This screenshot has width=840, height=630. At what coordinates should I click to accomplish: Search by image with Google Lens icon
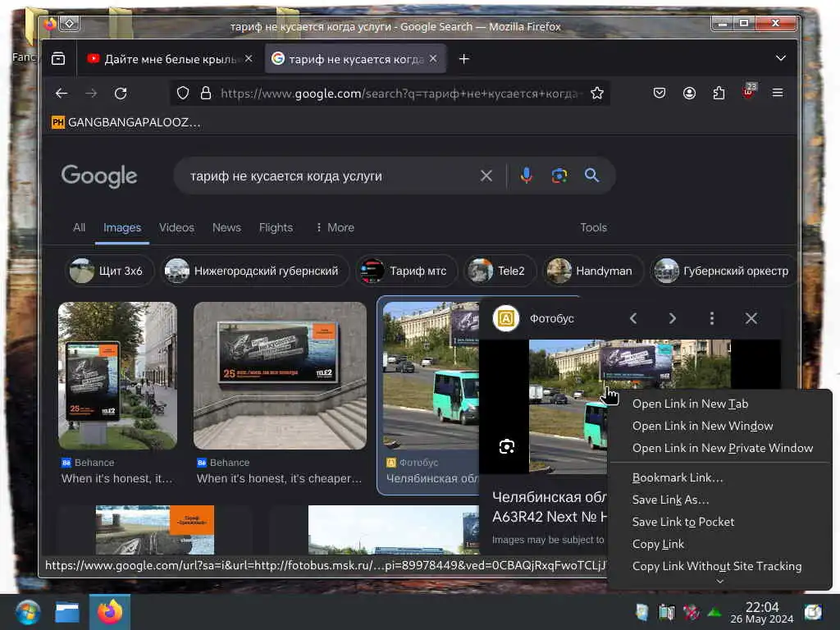559,176
